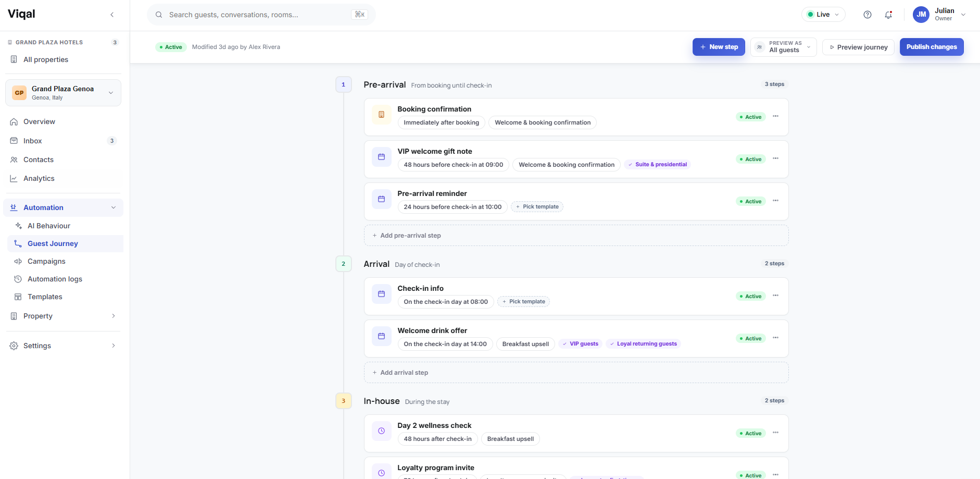
Task: Open more options for Day 2 wellness check
Action: tap(775, 433)
